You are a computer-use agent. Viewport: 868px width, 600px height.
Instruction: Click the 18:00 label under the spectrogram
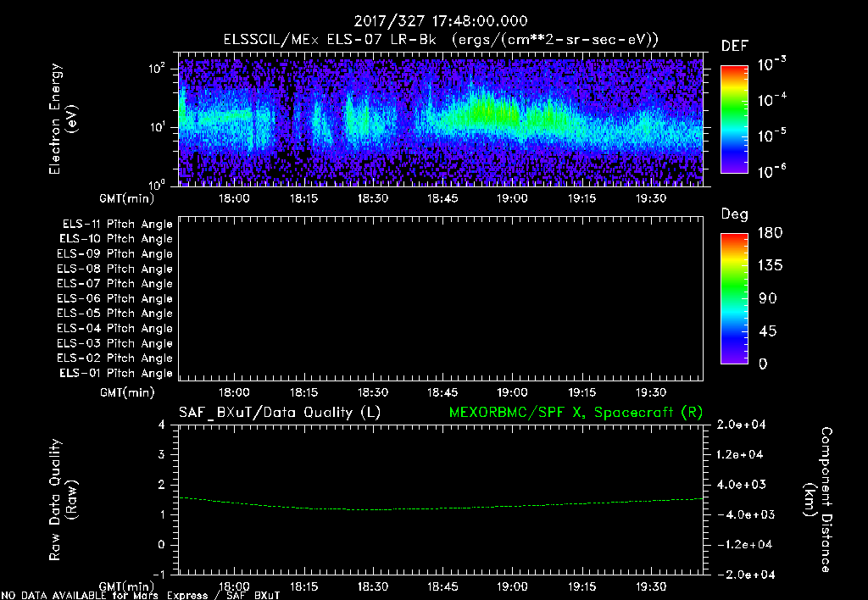[234, 198]
